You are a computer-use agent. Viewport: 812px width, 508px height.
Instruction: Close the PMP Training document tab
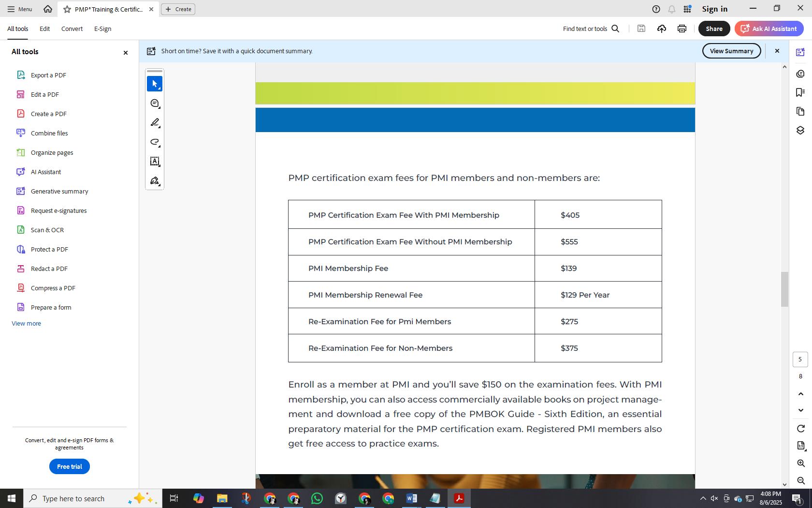pyautogui.click(x=151, y=9)
